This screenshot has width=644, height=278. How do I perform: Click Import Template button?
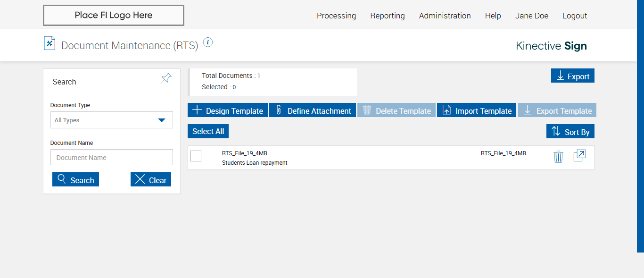(x=477, y=110)
